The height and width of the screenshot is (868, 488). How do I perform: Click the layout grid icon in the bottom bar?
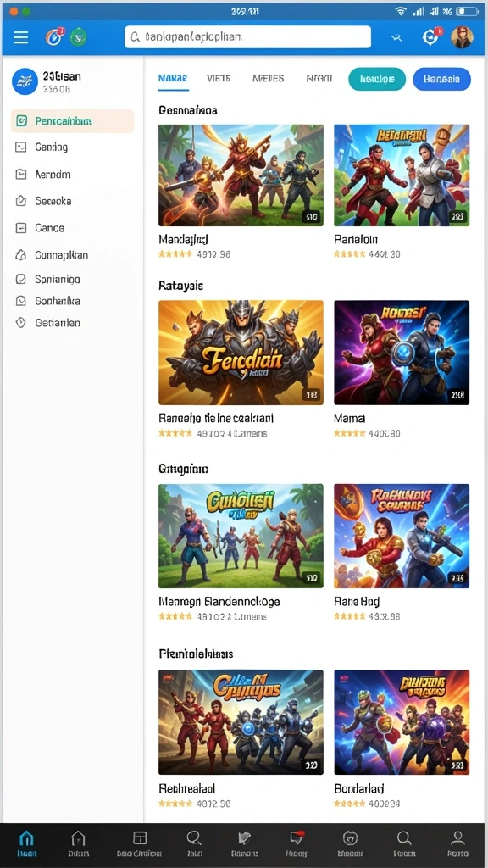tap(140, 838)
